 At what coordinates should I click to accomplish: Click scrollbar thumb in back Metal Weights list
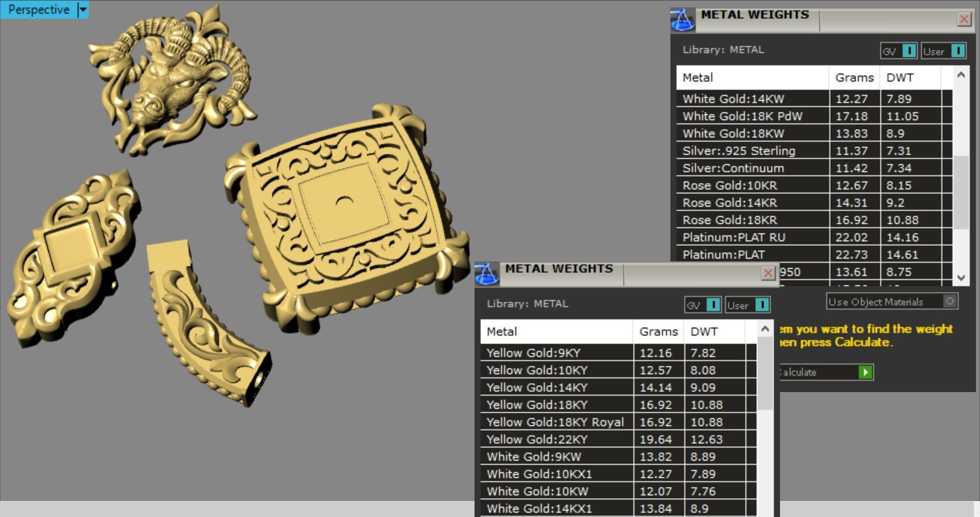point(961,192)
